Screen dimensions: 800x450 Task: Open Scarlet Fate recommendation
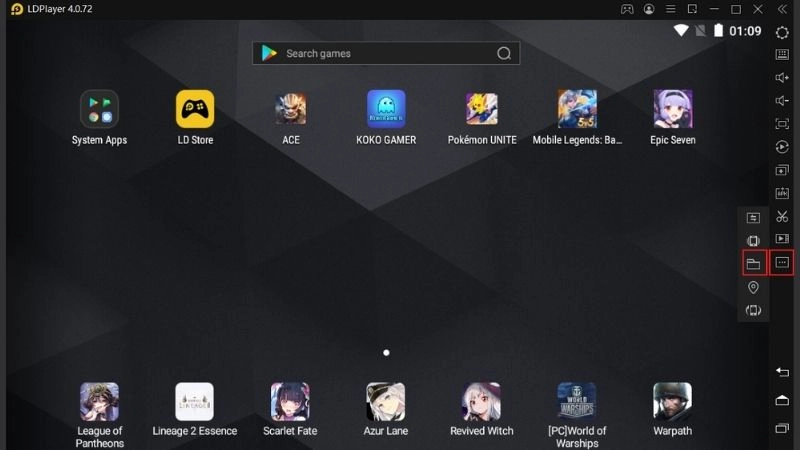(x=290, y=402)
